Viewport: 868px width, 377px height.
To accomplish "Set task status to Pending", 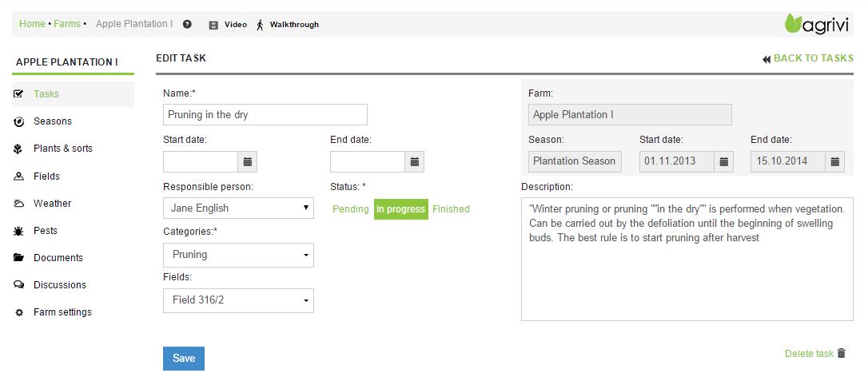I will click(350, 209).
